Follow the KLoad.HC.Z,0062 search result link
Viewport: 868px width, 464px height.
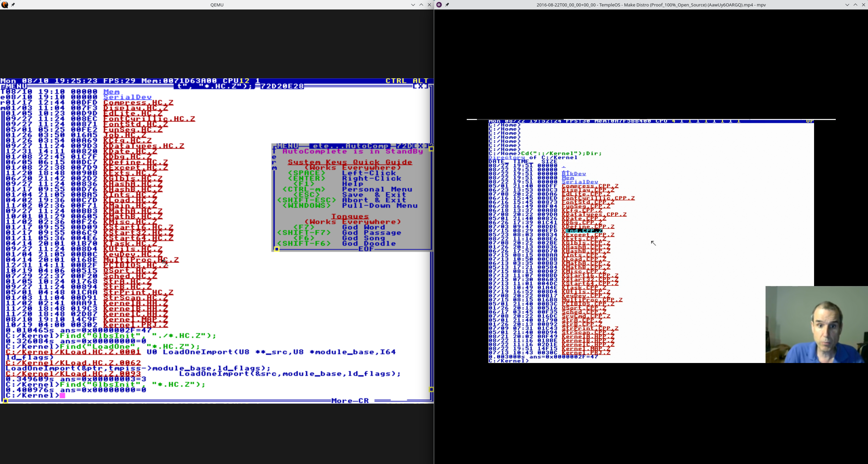click(73, 363)
